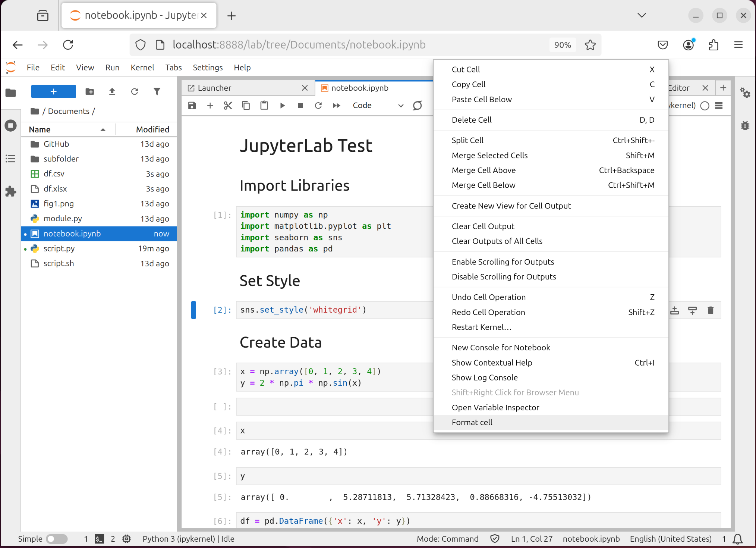Select script.sh in the file browser
Screen dimensions: 756x548
[99, 263]
